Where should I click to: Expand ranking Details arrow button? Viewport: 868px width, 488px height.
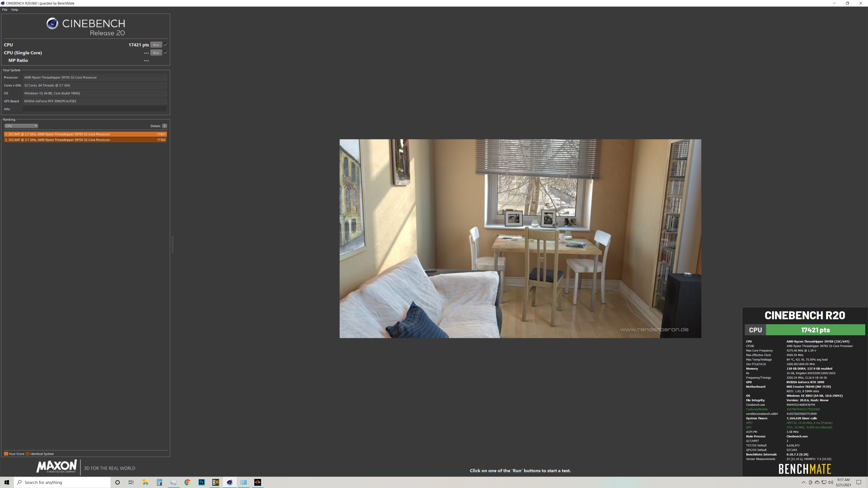coord(164,126)
